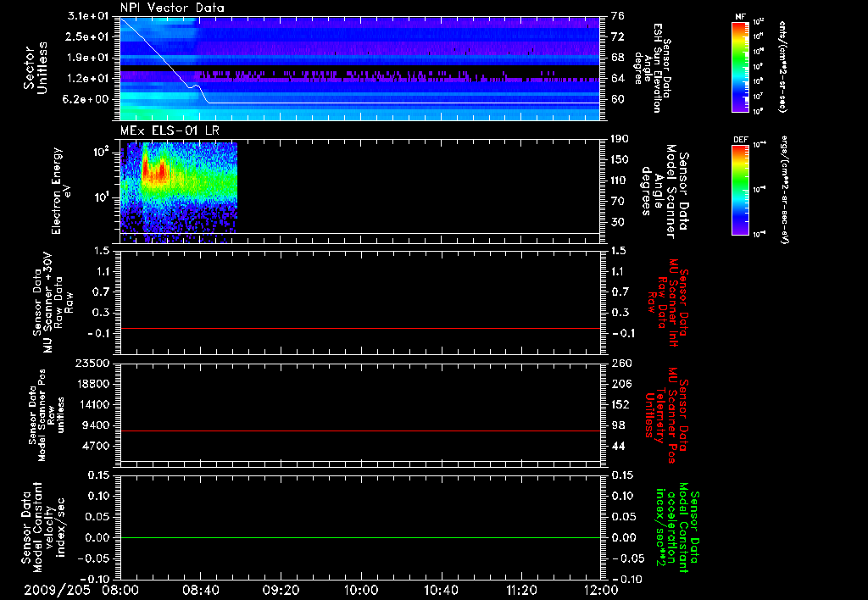Screen dimensions: 868x600
Task: Click the '1.2e+01' sector tick label
Action: click(x=87, y=79)
